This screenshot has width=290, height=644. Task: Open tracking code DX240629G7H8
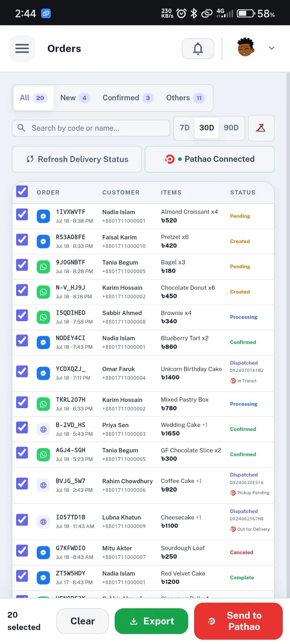pos(246,519)
